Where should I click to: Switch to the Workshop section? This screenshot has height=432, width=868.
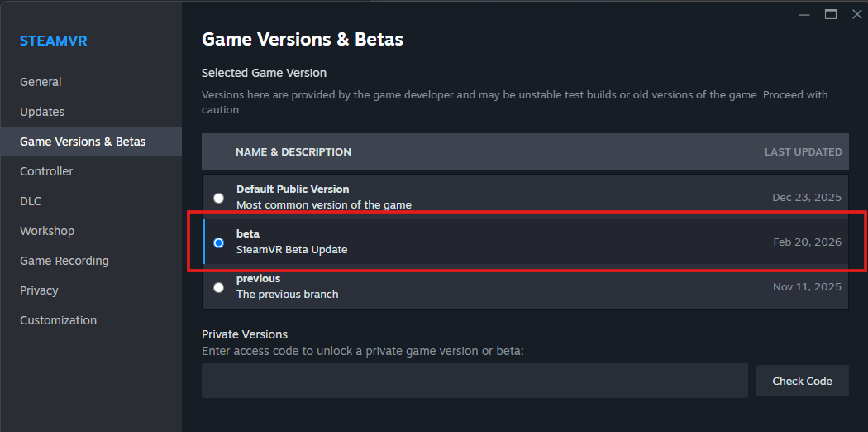pyautogui.click(x=47, y=231)
